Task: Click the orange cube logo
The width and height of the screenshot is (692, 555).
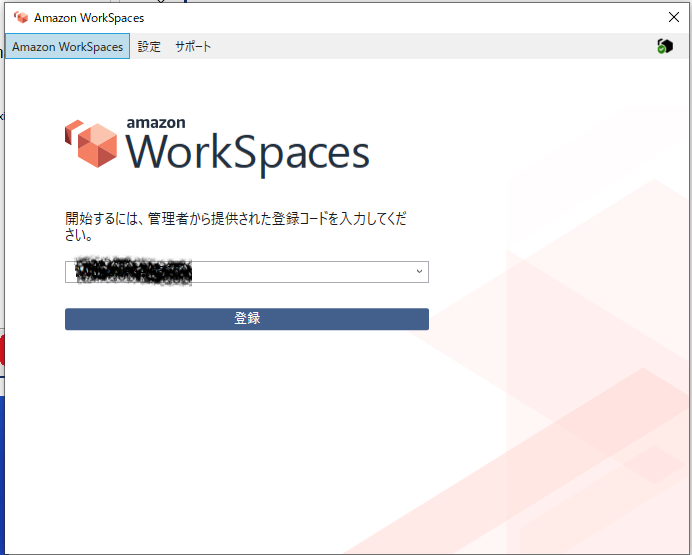Action: point(92,143)
